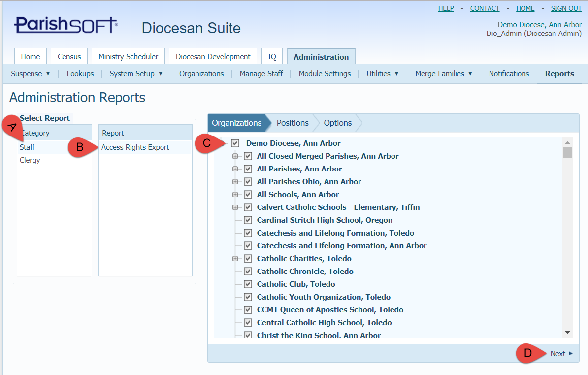Switch to the Home tab
The height and width of the screenshot is (375, 588).
pyautogui.click(x=31, y=56)
